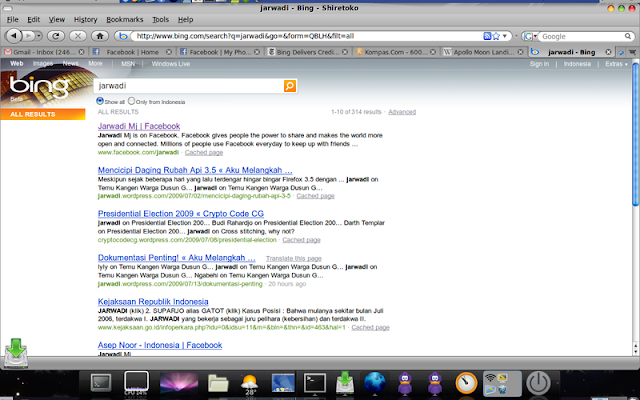The width and height of the screenshot is (640, 400).
Task: Close the Gmail Inbox tab
Action: pyautogui.click(x=81, y=52)
